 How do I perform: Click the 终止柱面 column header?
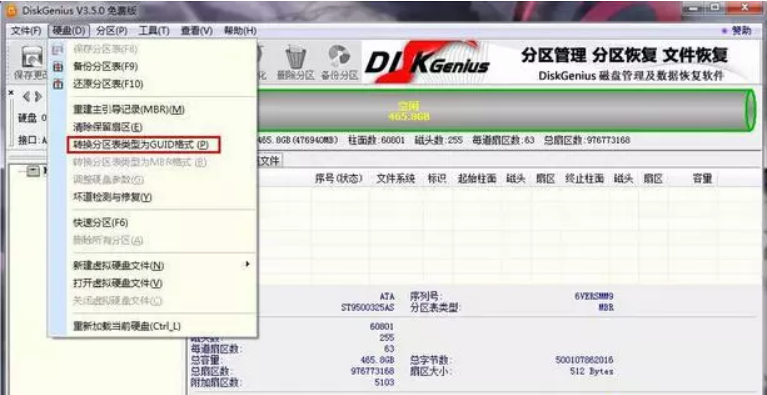(x=585, y=179)
